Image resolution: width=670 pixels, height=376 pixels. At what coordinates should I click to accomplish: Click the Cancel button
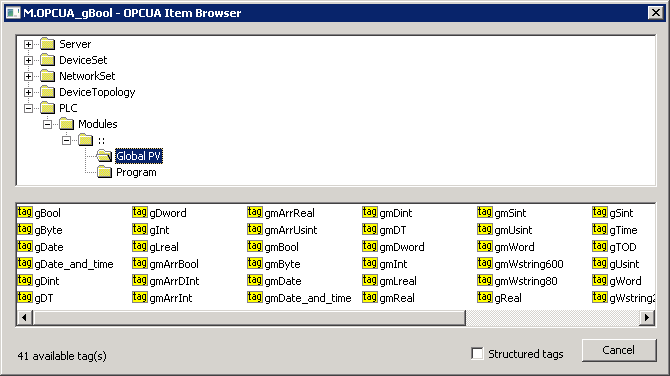point(619,350)
